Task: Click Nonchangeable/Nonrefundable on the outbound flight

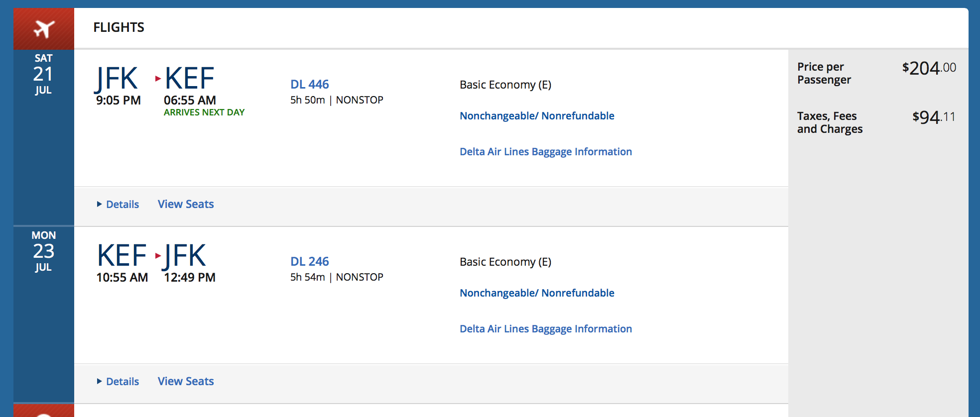Action: point(537,115)
